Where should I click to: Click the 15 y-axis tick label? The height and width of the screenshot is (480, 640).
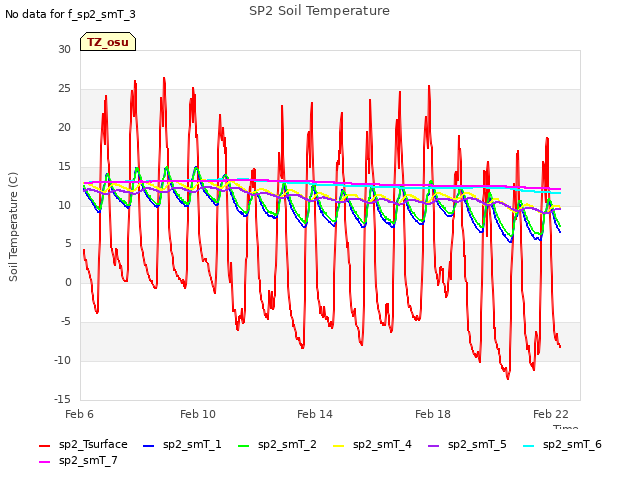point(64,167)
